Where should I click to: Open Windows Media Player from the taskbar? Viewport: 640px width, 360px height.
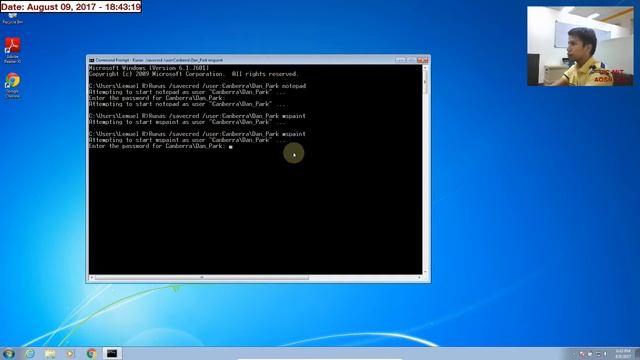70,353
